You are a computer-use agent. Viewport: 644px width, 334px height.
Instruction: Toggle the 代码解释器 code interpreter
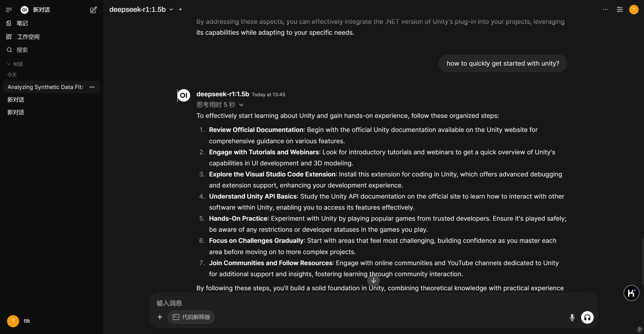(x=191, y=317)
